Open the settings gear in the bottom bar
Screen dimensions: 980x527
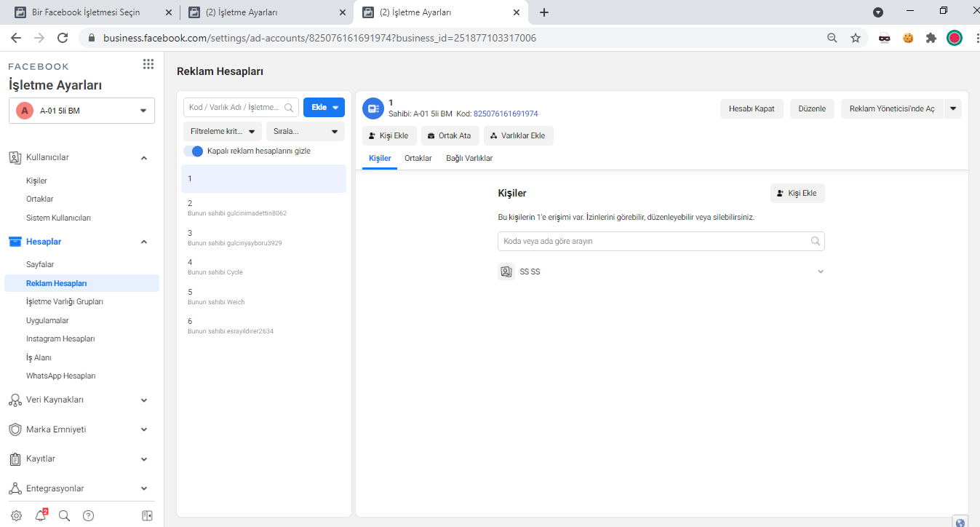click(16, 515)
